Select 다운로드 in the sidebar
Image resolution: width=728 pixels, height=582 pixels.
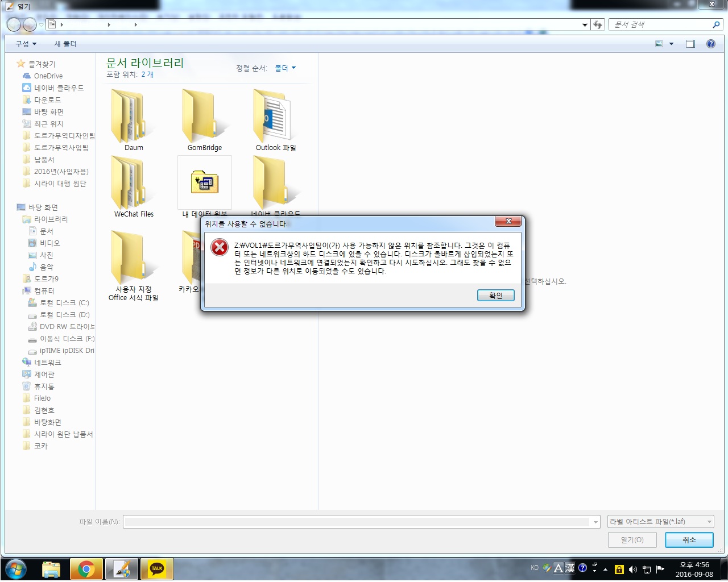pyautogui.click(x=47, y=100)
